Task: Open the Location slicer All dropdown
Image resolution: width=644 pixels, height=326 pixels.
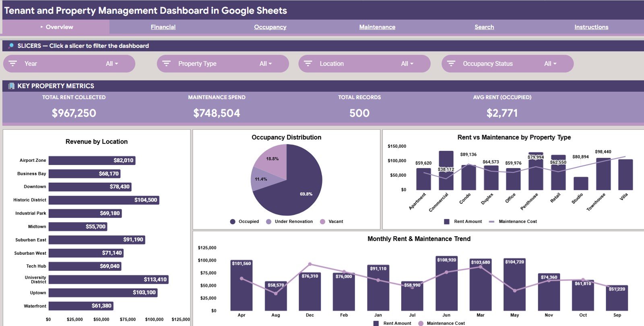Action: click(407, 64)
